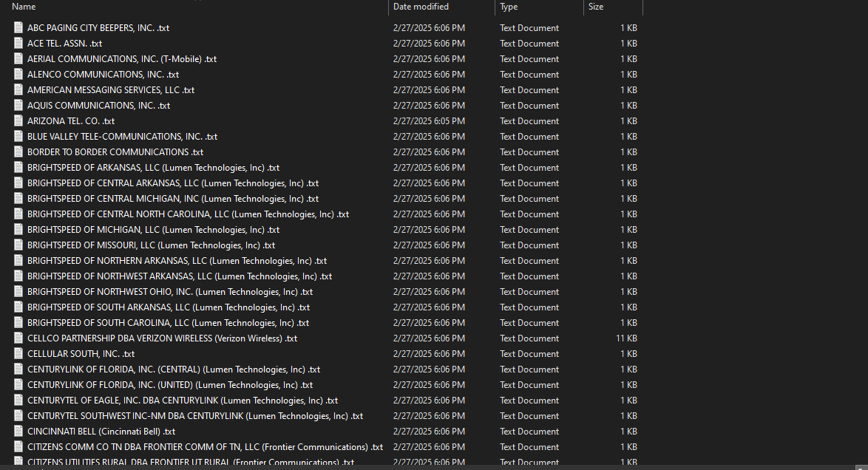Select file name BRIGHTSPEED OF ARKANSAS, LLC
Screen dimensions: 868x470
153,167
